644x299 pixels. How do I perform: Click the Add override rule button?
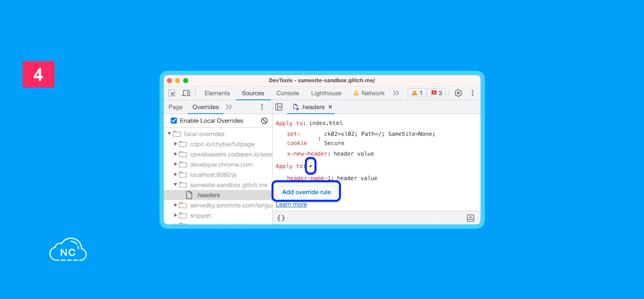pyautogui.click(x=307, y=192)
